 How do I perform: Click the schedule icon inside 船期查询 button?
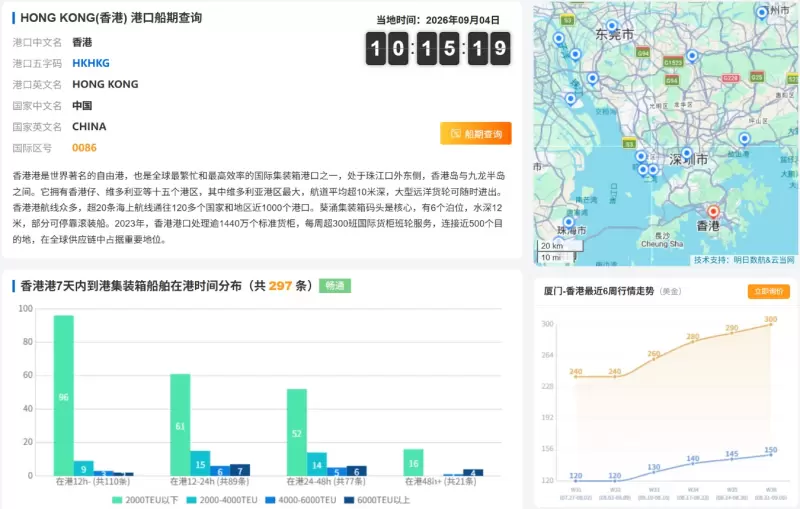[x=456, y=134]
